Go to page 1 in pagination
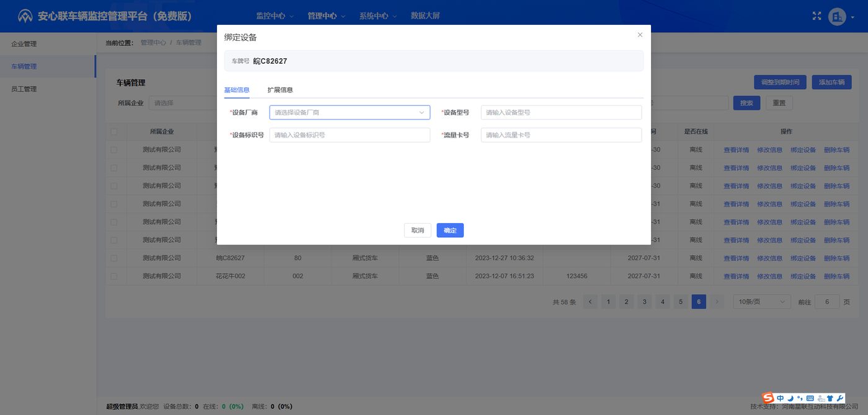Viewport: 868px width, 415px height. [x=608, y=302]
